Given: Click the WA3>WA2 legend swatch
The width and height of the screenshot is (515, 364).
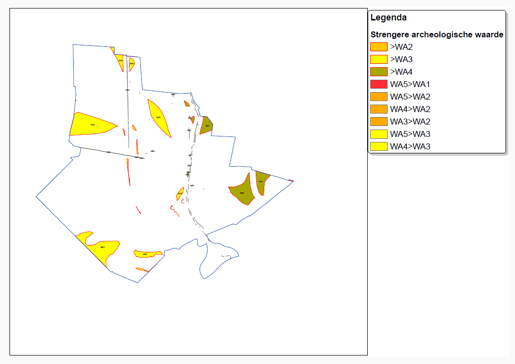Looking at the screenshot, I should tap(379, 121).
